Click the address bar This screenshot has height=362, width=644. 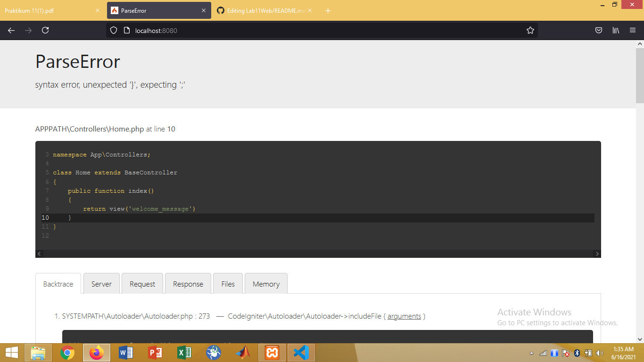pos(283,30)
